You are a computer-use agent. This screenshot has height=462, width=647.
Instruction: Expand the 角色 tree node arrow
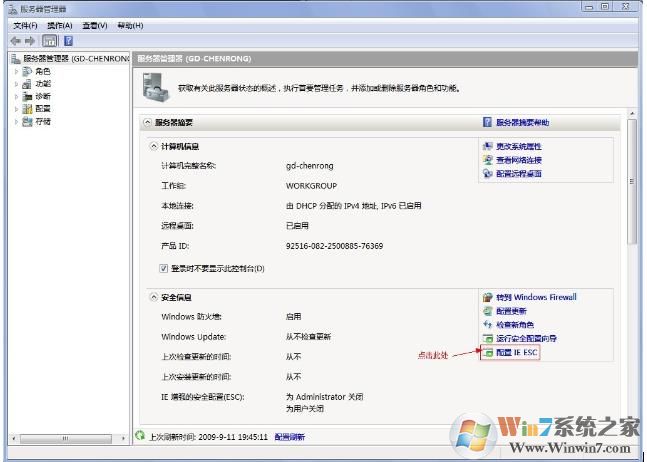tap(17, 71)
